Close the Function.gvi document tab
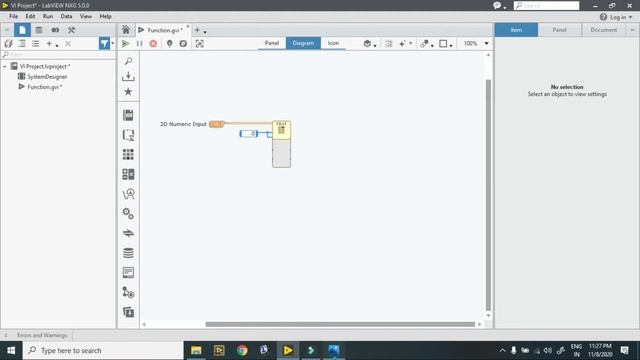 pos(188,27)
